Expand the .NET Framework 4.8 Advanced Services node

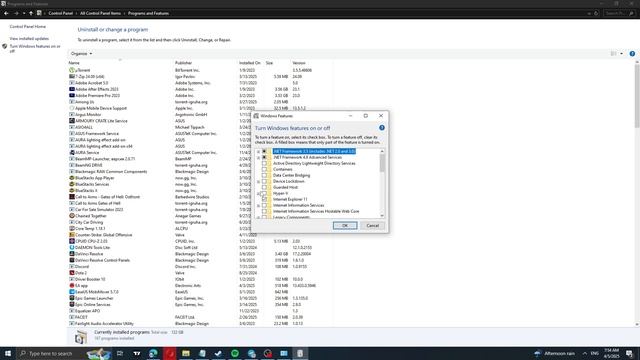(x=258, y=157)
